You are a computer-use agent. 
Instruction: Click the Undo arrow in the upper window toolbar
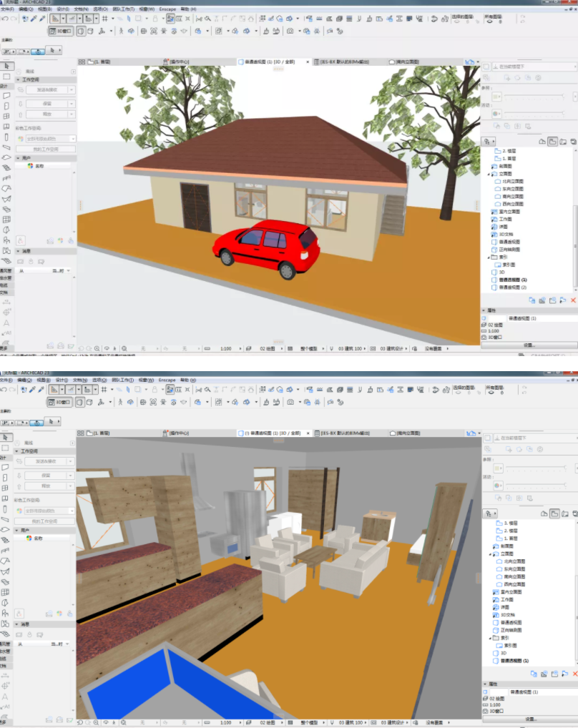(4, 19)
